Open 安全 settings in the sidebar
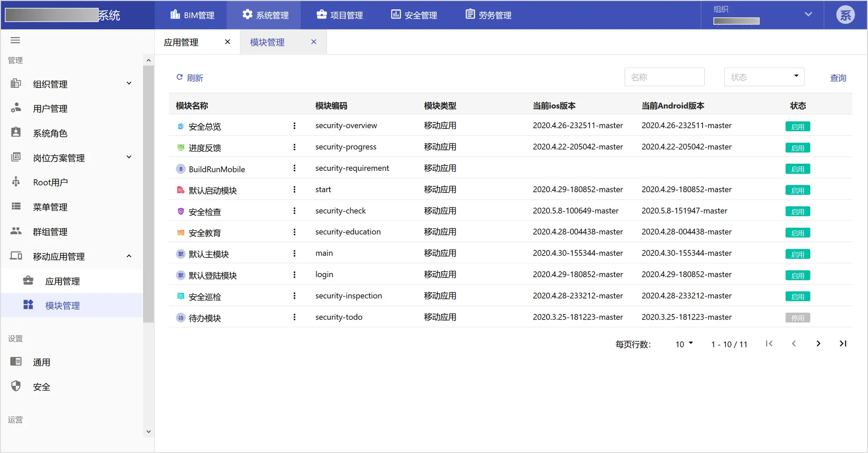This screenshot has width=868, height=453. 71,387
